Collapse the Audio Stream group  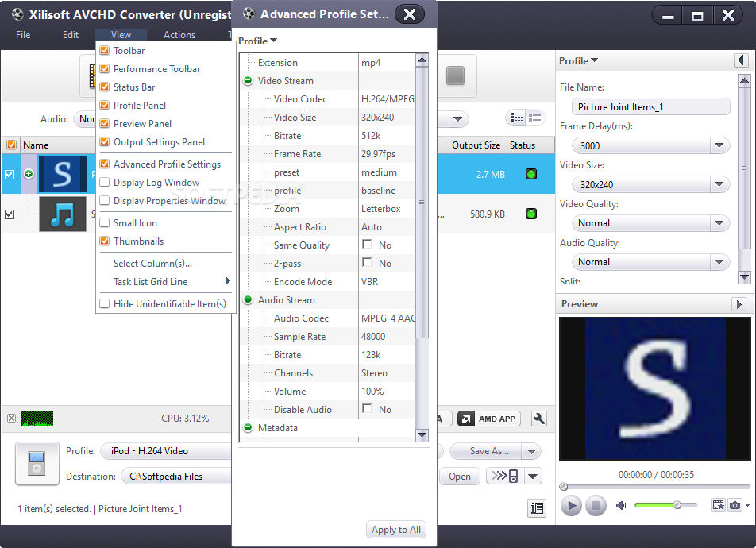point(248,299)
